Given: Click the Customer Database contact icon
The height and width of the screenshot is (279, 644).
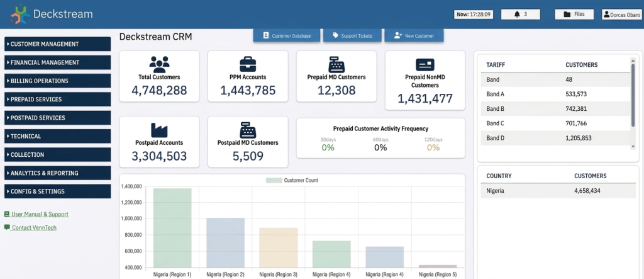Looking at the screenshot, I should (266, 36).
